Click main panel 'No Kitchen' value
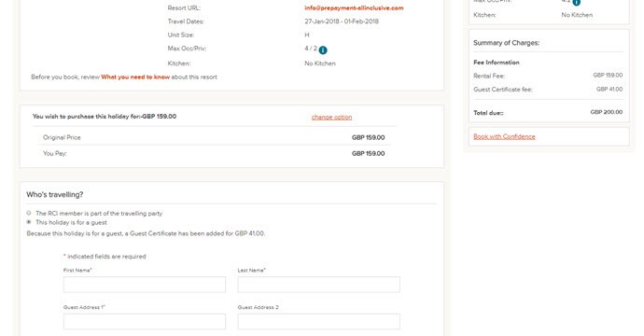 [x=320, y=63]
